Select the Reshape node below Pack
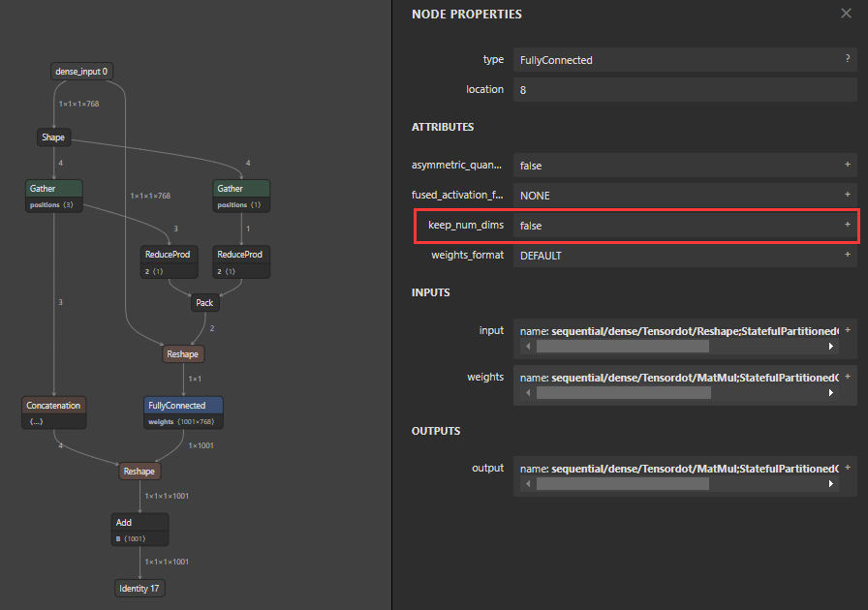 tap(183, 354)
